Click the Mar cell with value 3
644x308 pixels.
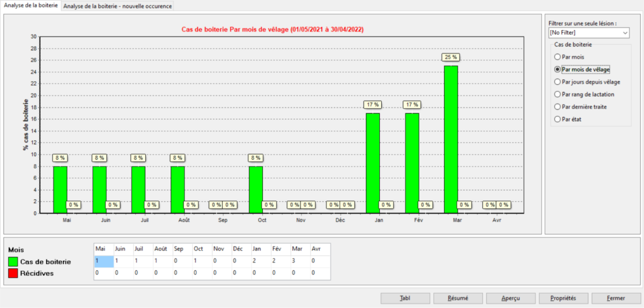(300, 261)
